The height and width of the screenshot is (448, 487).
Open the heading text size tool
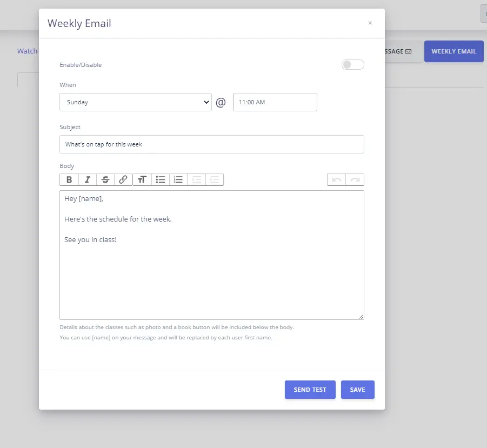142,180
